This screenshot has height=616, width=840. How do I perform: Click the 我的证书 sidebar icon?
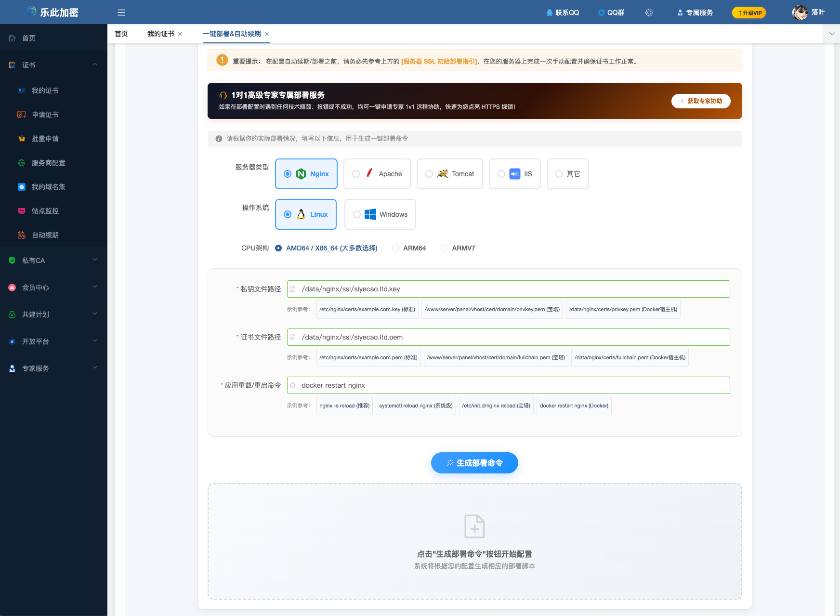pyautogui.click(x=22, y=91)
